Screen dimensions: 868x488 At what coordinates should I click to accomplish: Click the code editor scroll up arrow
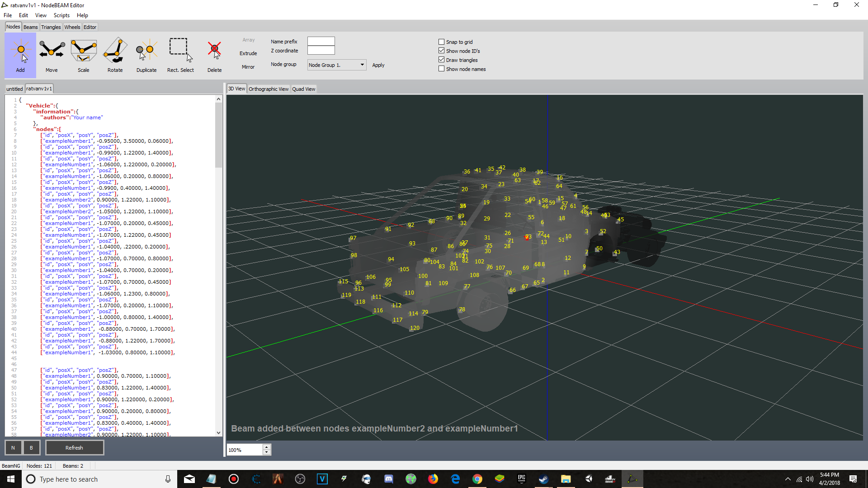click(x=218, y=99)
